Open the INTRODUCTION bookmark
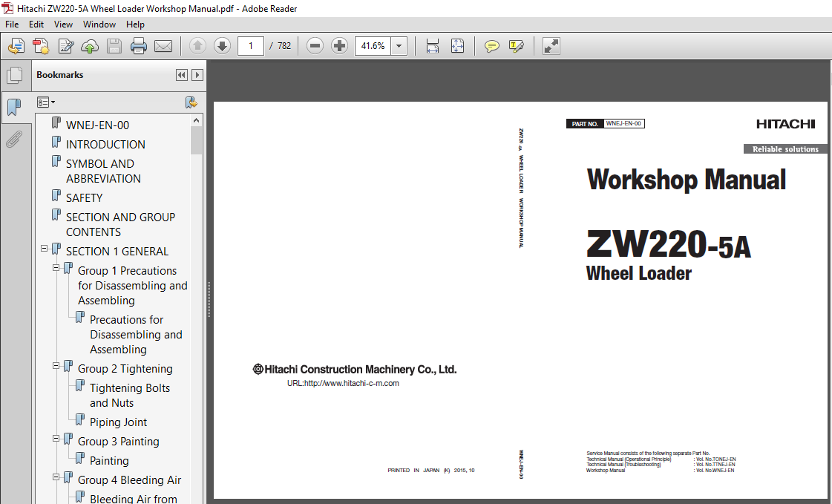Viewport: 832px width, 504px height. (x=105, y=144)
